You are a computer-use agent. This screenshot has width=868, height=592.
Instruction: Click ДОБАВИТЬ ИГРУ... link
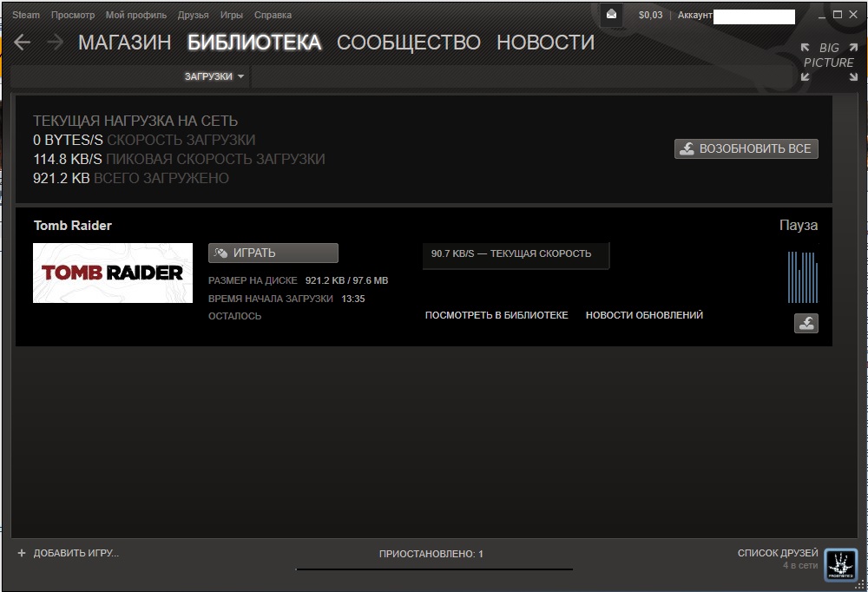[x=76, y=553]
